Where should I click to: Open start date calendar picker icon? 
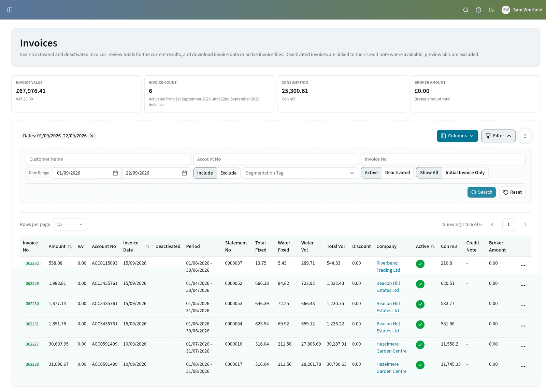(115, 173)
